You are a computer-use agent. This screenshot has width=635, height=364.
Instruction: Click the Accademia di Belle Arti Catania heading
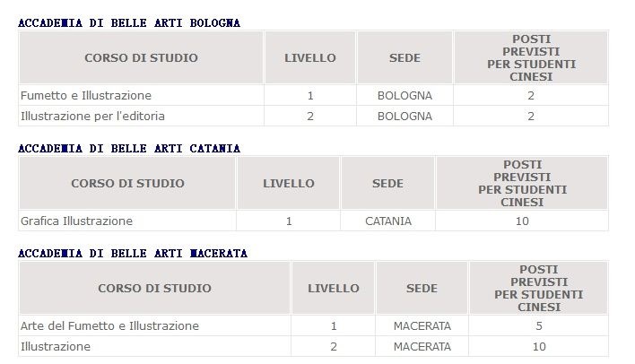click(x=129, y=148)
